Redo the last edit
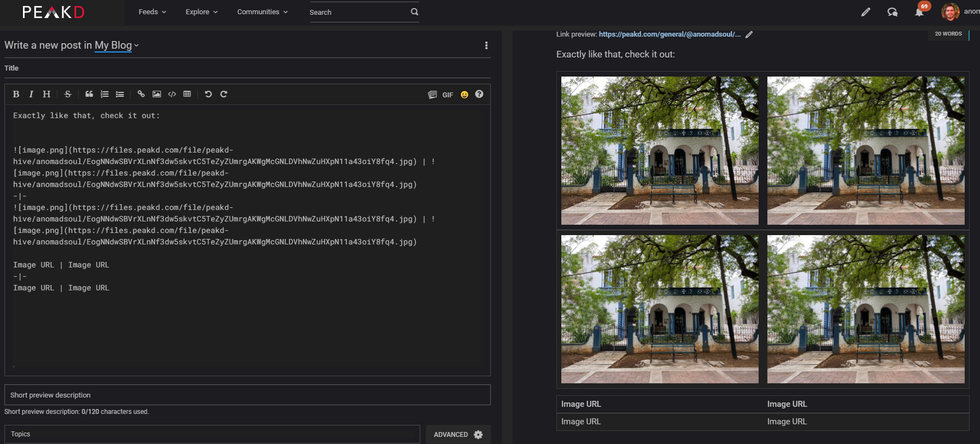980x444 pixels. 224,94
